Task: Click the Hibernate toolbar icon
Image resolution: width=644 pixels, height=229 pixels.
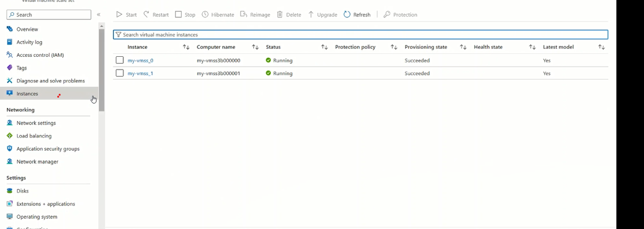Action: point(205,15)
